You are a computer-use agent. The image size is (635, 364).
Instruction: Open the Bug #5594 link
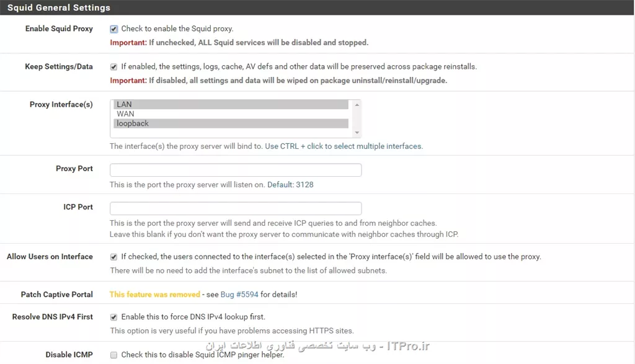point(239,295)
